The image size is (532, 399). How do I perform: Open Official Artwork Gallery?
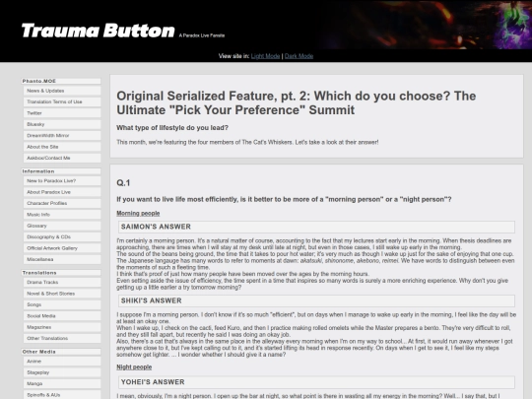click(x=62, y=248)
